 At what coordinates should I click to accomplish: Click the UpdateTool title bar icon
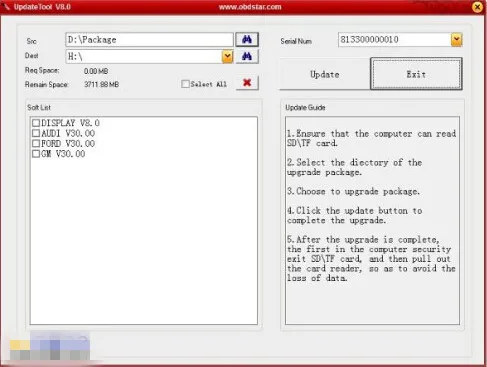click(x=7, y=7)
